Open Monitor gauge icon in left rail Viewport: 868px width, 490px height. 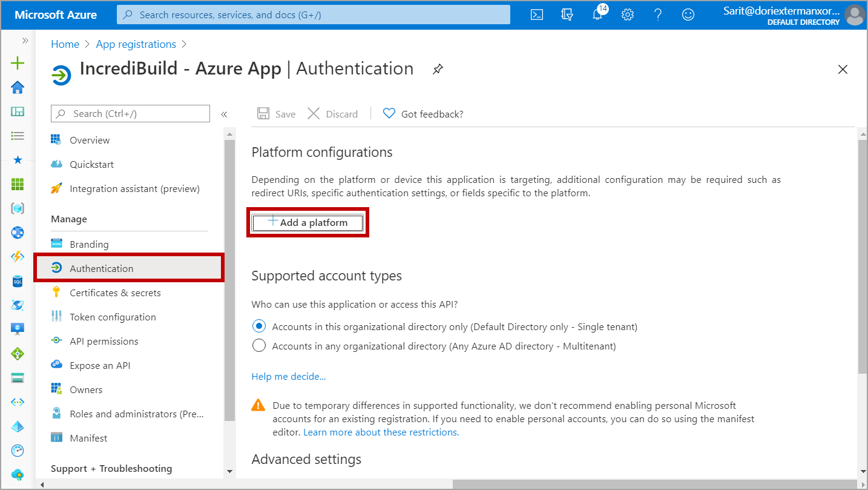point(18,451)
